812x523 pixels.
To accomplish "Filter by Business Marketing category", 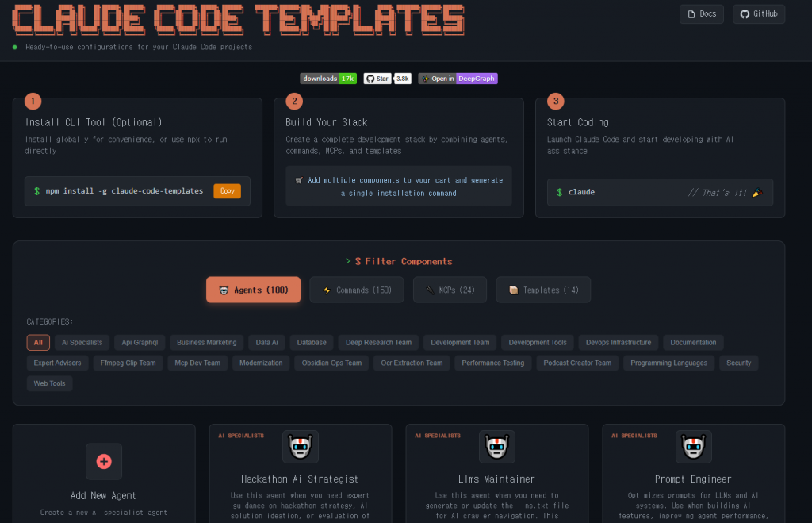I will [207, 343].
